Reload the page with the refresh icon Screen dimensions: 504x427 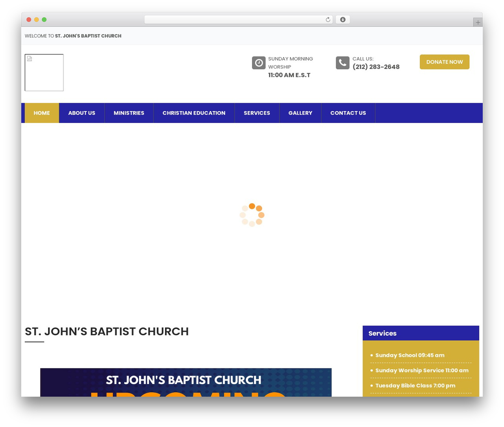(328, 20)
